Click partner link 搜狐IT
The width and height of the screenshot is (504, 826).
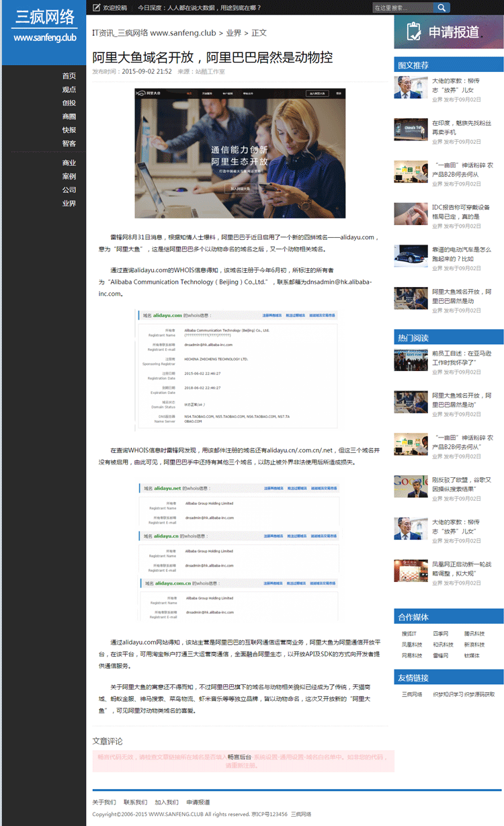click(x=409, y=633)
